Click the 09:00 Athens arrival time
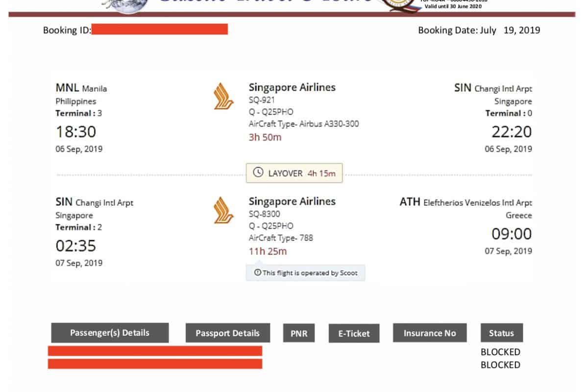Image resolution: width=588 pixels, height=392 pixels. tap(512, 234)
